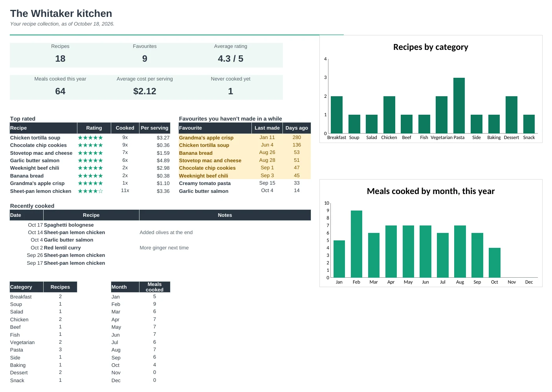Click the Breakfast bar in the category chart
The width and height of the screenshot is (552, 392).
click(x=337, y=115)
